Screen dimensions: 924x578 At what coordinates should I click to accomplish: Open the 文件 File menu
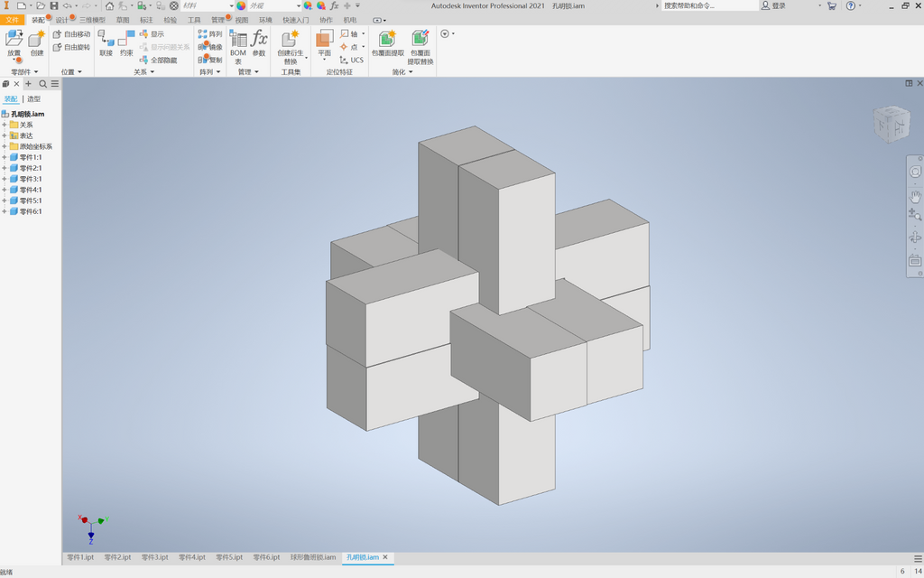coord(13,20)
